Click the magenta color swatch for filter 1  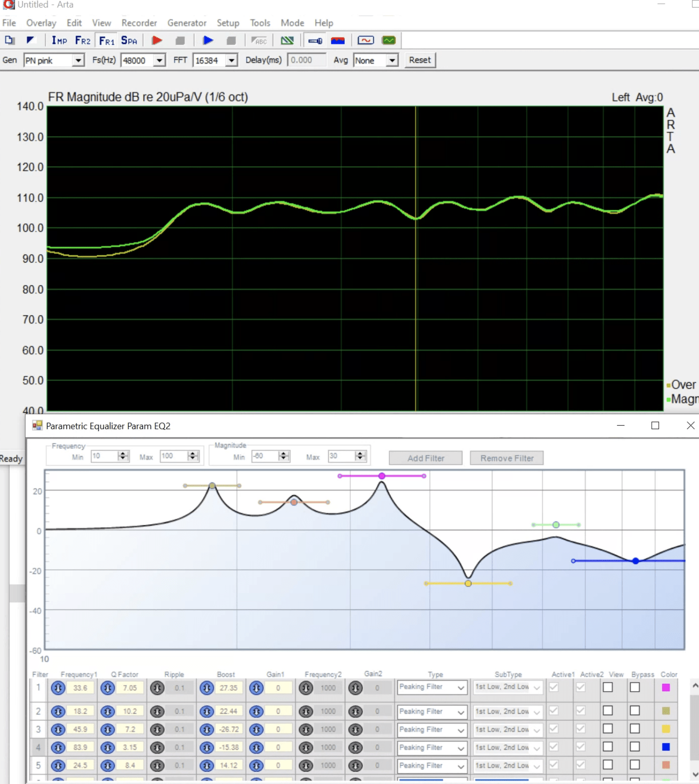(666, 688)
